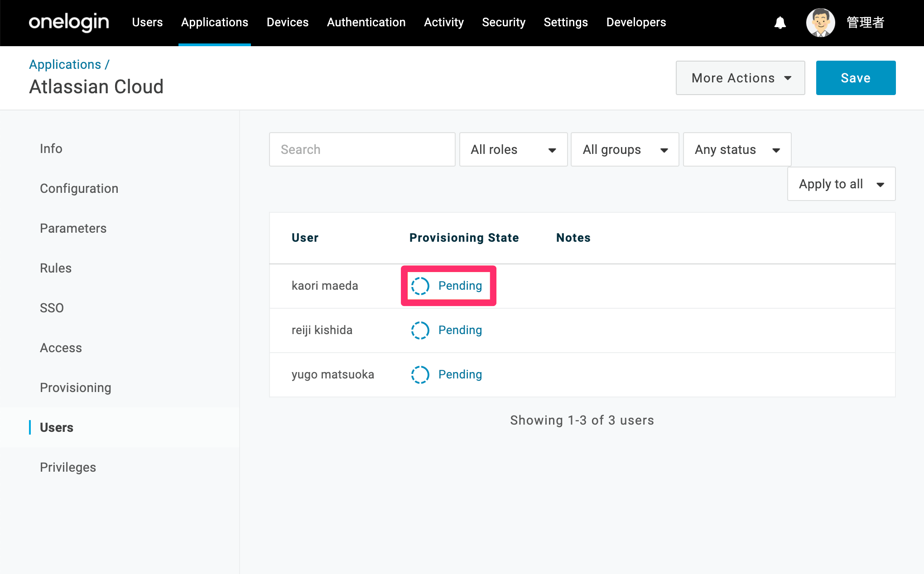
Task: Open the All groups filter
Action: (x=625, y=149)
